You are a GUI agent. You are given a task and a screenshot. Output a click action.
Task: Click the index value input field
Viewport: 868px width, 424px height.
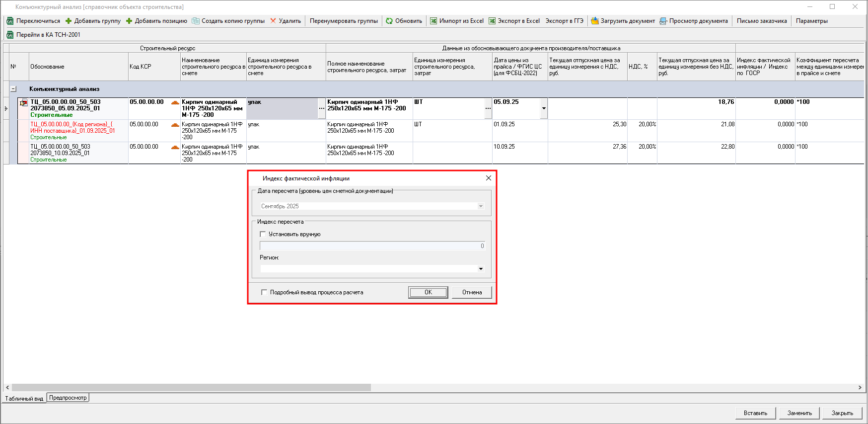(372, 246)
